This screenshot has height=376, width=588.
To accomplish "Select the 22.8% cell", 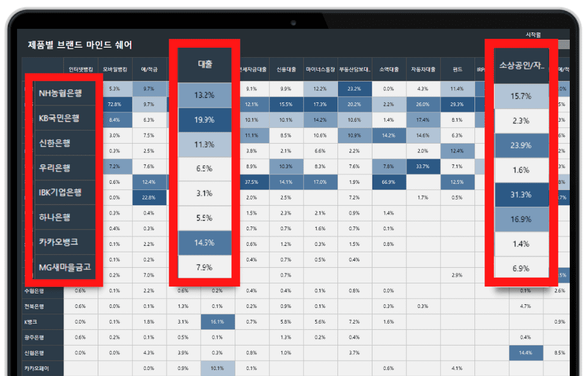I will (149, 197).
